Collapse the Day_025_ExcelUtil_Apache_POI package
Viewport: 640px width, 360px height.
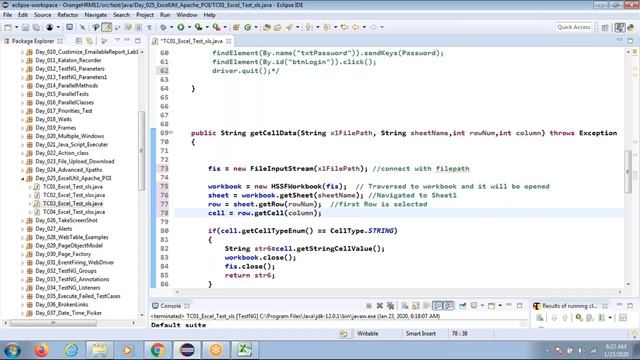(22, 178)
